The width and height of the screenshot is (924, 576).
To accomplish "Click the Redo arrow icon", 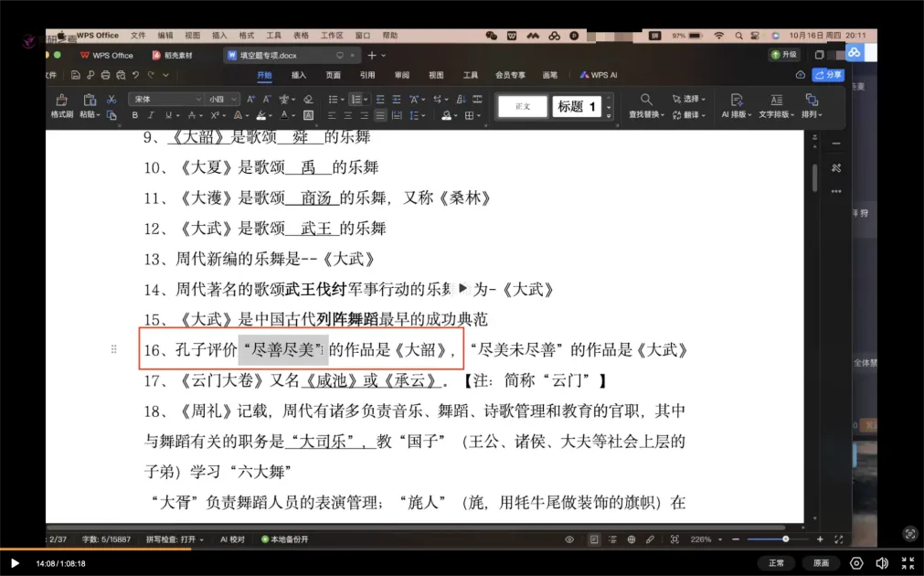I will [151, 75].
